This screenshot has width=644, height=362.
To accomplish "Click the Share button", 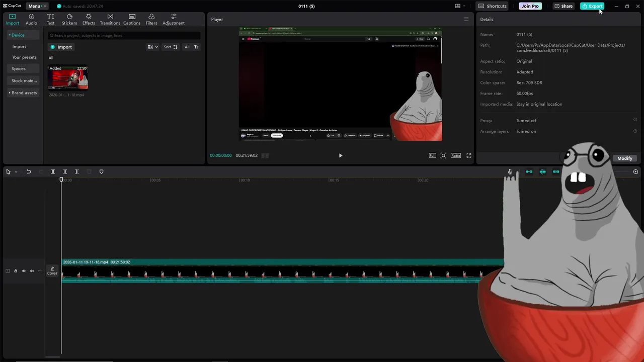I will (563, 6).
